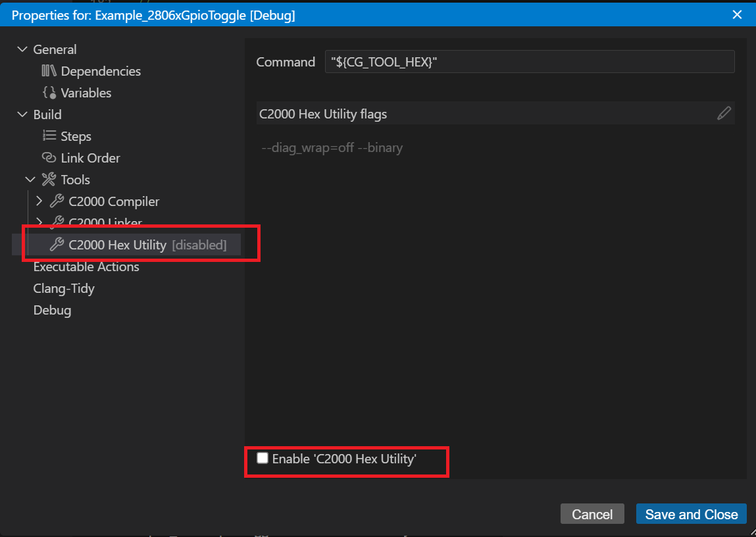This screenshot has height=537, width=756.
Task: Expand the C2000 Linker node
Action: (x=39, y=222)
